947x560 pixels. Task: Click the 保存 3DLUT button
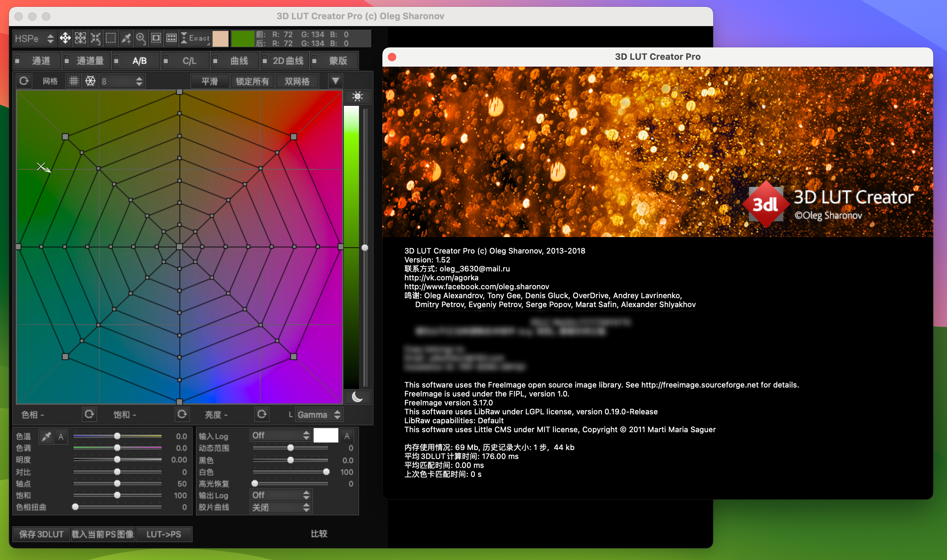tap(42, 534)
